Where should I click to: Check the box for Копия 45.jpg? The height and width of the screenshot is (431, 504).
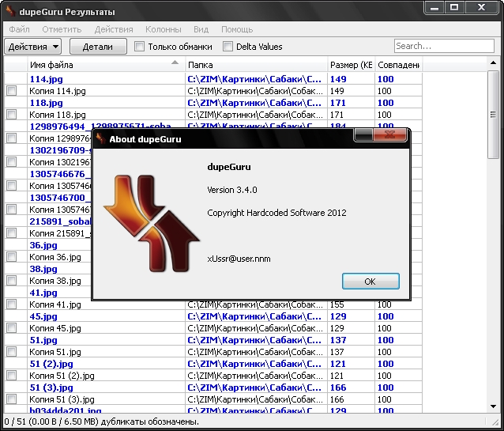(x=12, y=328)
